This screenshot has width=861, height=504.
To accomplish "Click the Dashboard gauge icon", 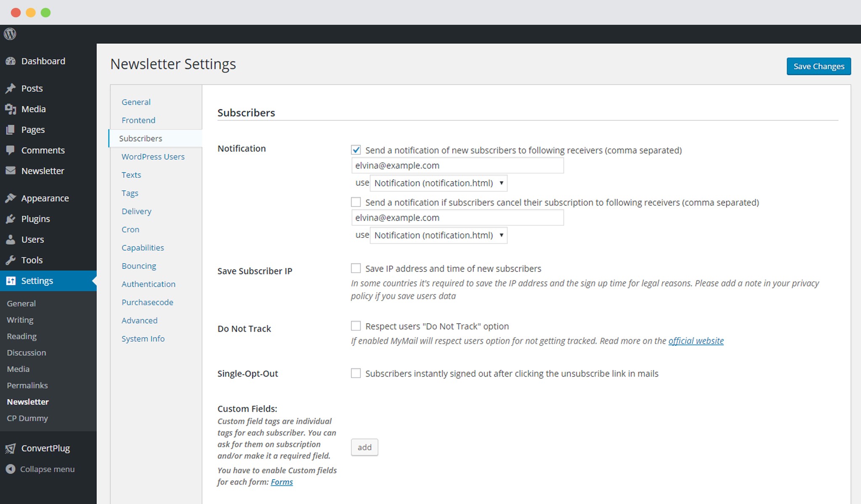I will click(x=11, y=61).
